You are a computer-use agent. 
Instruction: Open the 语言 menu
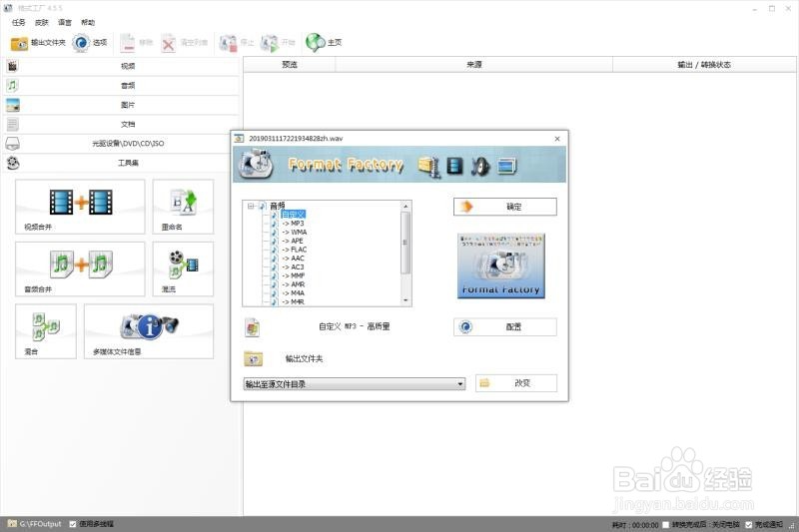tap(65, 22)
